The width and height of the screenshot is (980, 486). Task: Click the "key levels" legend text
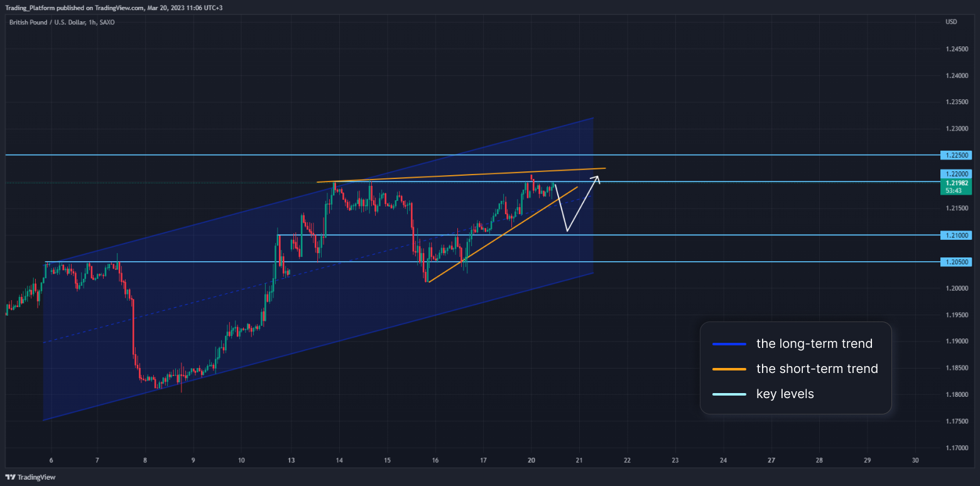785,394
